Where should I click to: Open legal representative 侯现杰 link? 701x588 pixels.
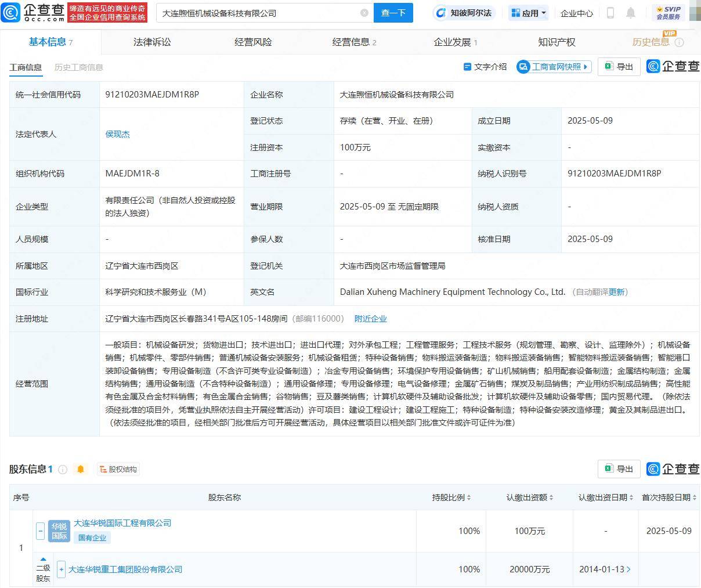click(x=117, y=134)
